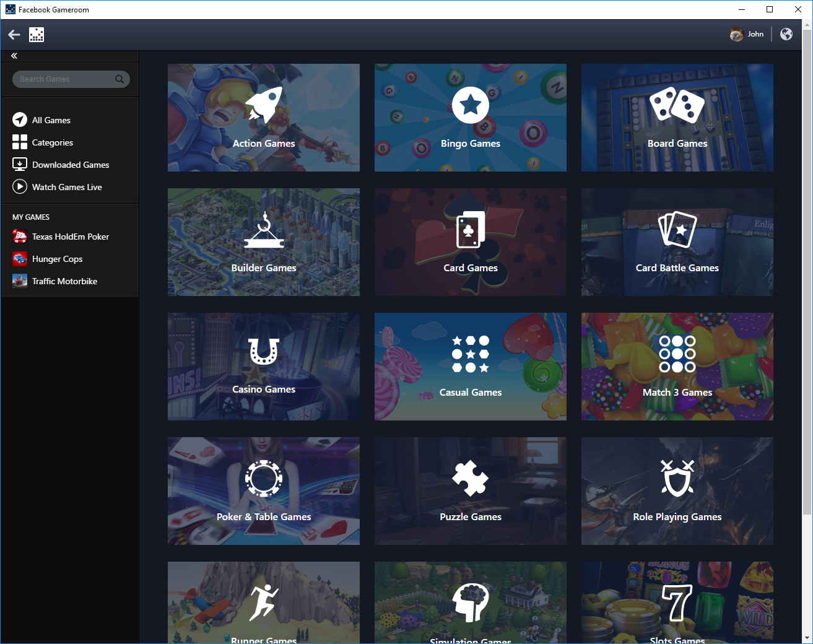Screen dimensions: 813x644
Task: Click the Facebook Gameroom dice logo
Action: click(37, 34)
